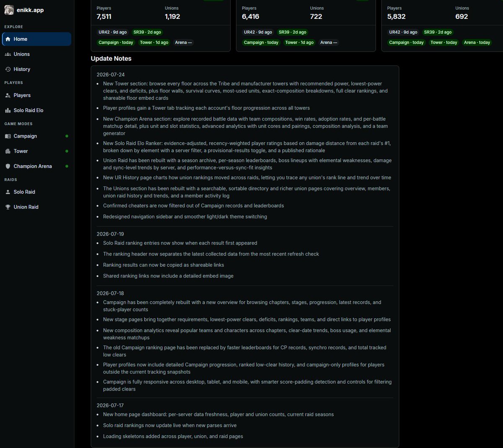Screen dimensions: 503x448
Task: Open the Unions page from sidebar
Action: 36,54
